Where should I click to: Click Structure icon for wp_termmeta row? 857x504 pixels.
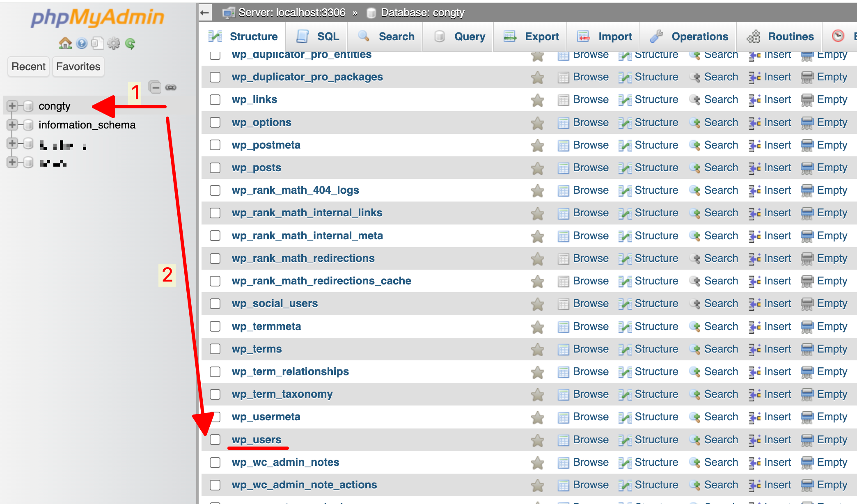click(625, 327)
